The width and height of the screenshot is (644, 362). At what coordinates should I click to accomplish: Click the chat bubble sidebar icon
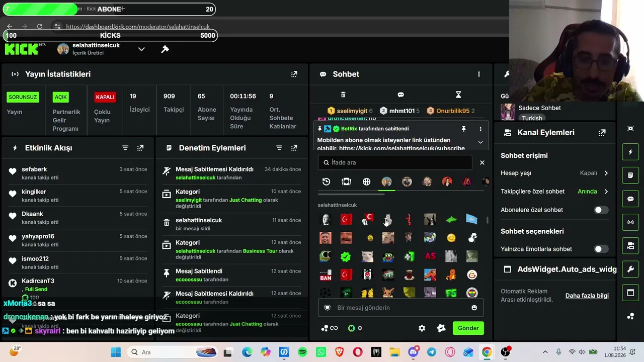[630, 199]
